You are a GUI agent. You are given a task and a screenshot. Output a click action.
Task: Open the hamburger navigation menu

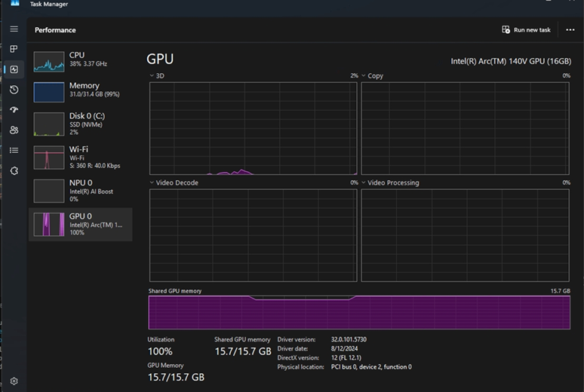point(14,29)
